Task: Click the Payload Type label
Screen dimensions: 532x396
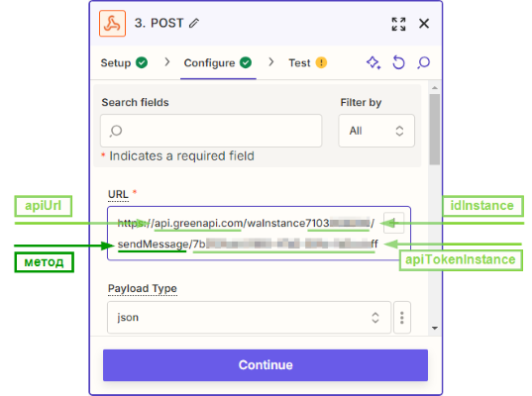Action: tap(143, 288)
